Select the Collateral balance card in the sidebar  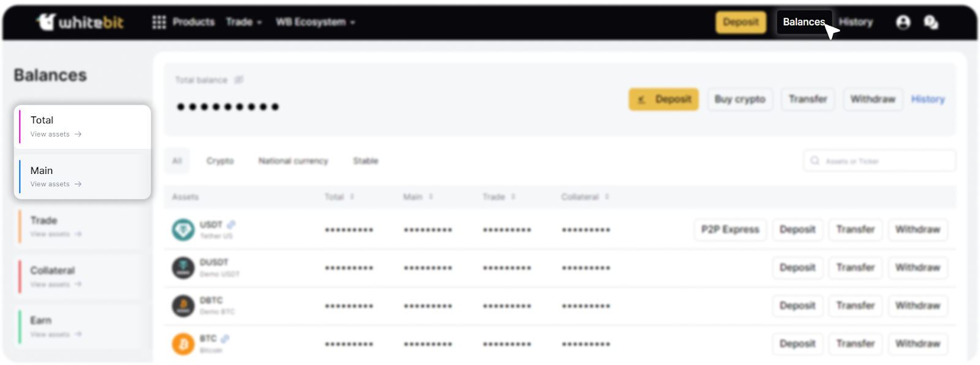click(83, 277)
